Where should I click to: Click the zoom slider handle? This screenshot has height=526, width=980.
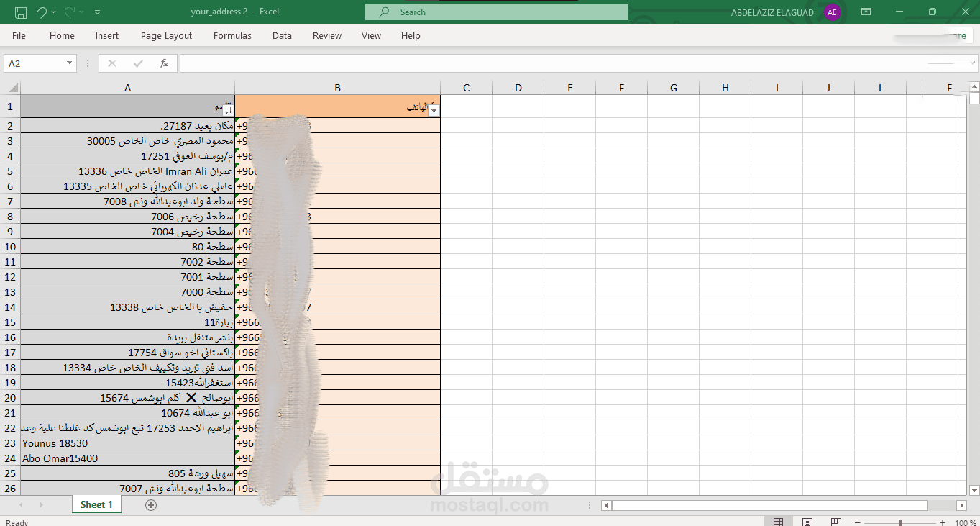tap(900, 522)
